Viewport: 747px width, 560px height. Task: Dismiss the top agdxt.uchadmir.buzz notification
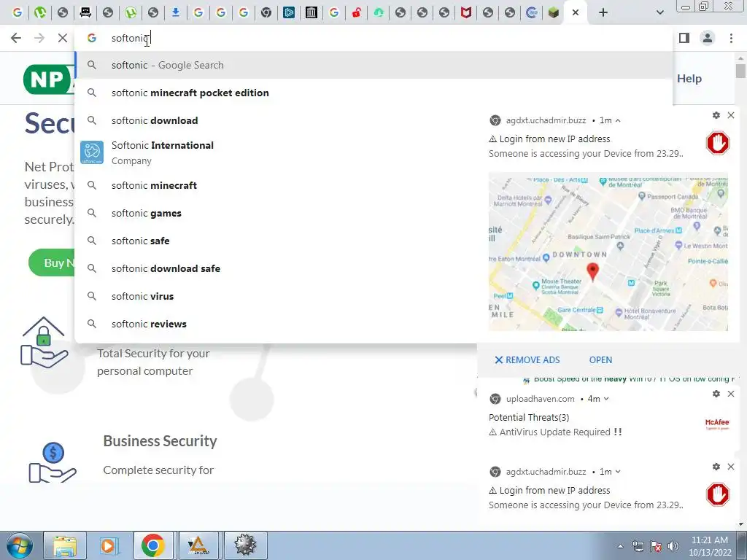731,115
